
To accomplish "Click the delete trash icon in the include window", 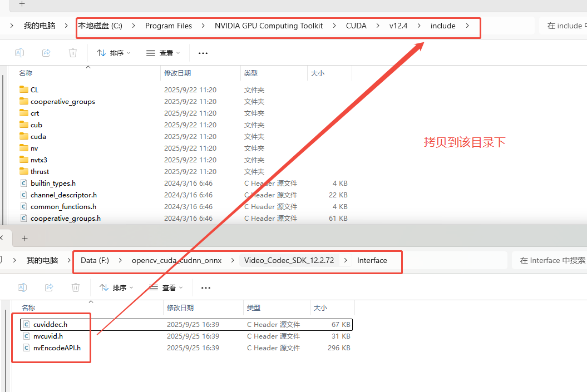I will click(73, 53).
